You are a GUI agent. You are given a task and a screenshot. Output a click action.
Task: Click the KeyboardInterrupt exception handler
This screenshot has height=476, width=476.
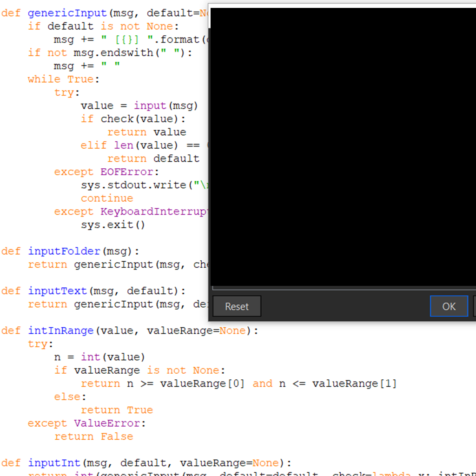coord(153,212)
